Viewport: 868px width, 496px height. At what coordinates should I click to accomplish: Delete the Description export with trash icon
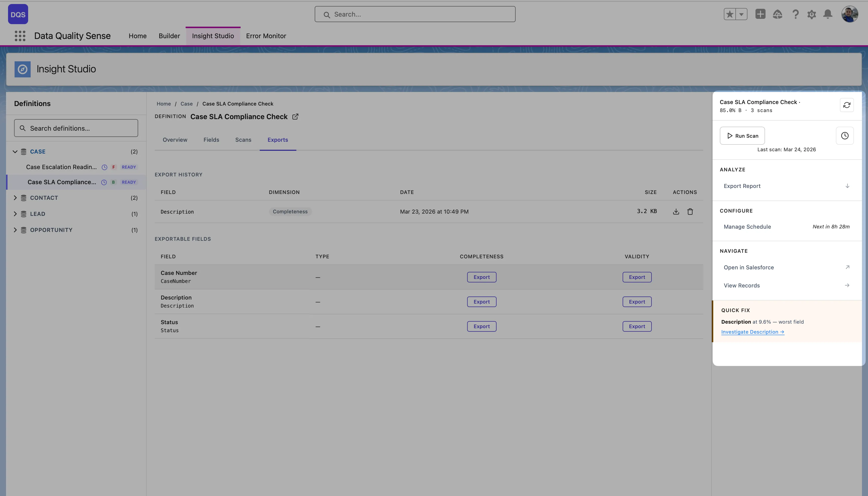coord(691,211)
